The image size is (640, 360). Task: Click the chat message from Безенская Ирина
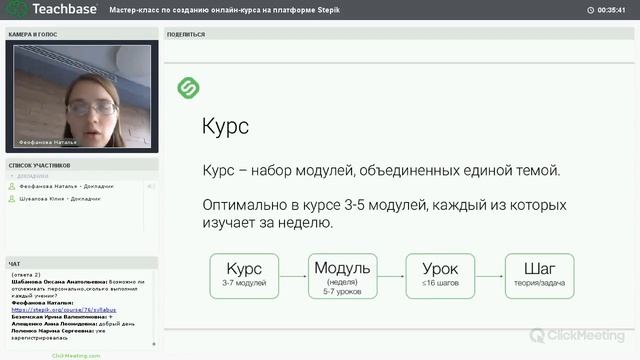tap(62, 317)
